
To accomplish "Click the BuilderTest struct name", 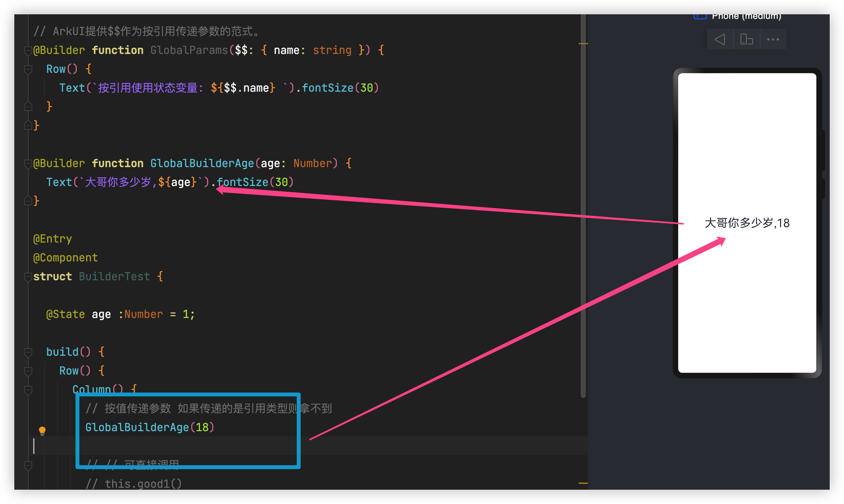I will coord(114,276).
